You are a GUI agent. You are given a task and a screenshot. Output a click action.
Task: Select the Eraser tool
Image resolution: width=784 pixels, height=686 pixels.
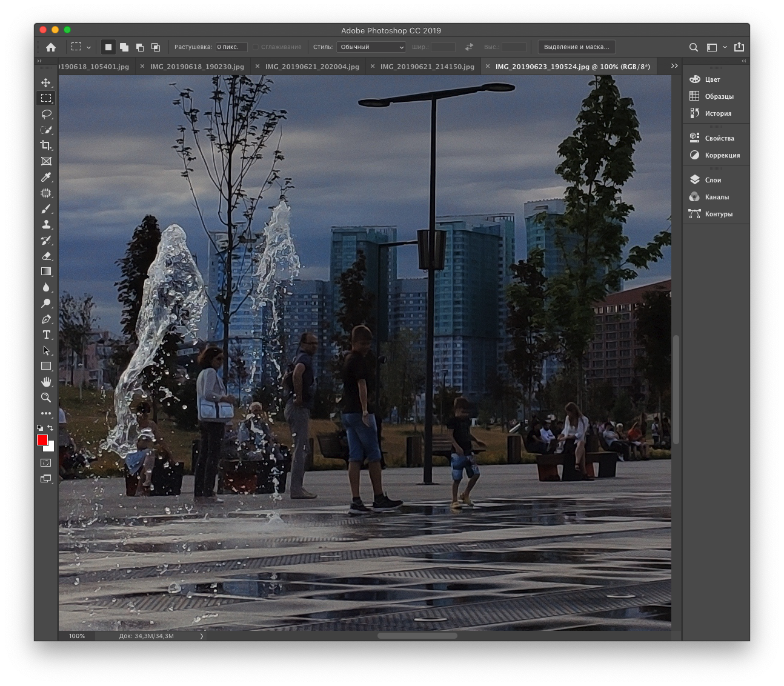pyautogui.click(x=46, y=256)
